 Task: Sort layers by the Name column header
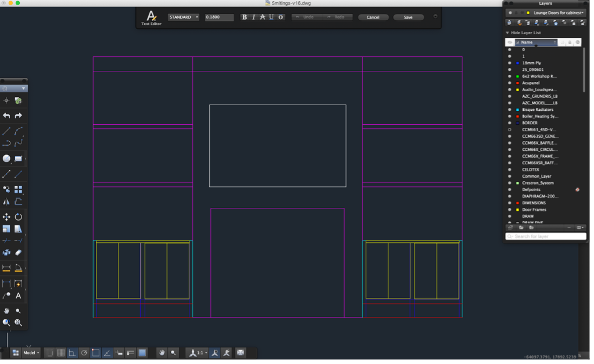[536, 42]
